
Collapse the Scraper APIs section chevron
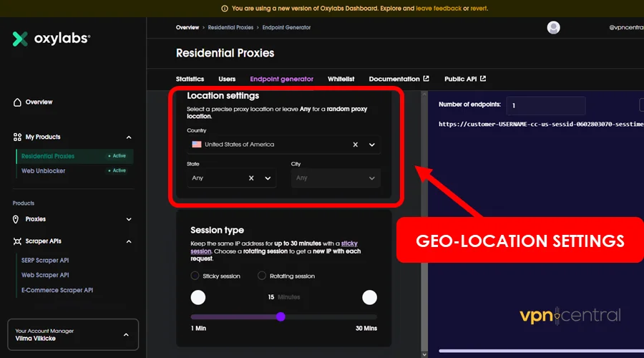pos(129,242)
